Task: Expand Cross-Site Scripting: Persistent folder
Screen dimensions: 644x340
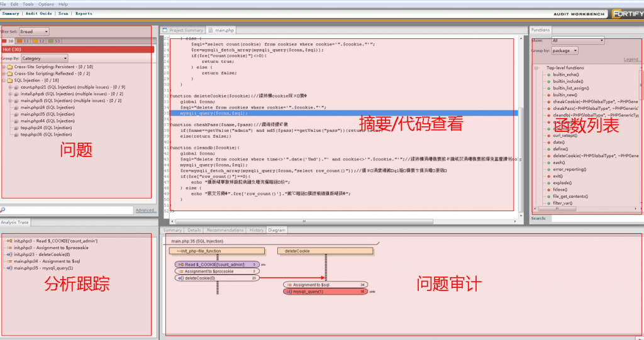Action: pyautogui.click(x=4, y=67)
